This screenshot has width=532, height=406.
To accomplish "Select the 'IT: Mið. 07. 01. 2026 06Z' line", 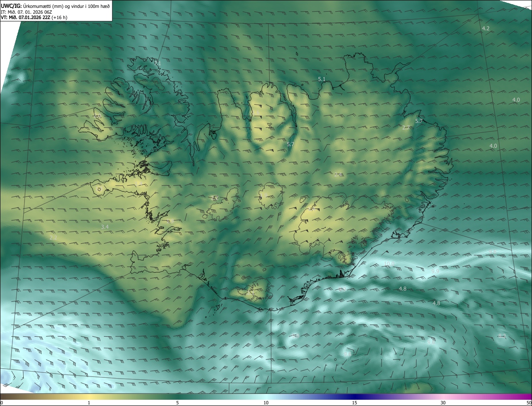I will click(x=26, y=12).
